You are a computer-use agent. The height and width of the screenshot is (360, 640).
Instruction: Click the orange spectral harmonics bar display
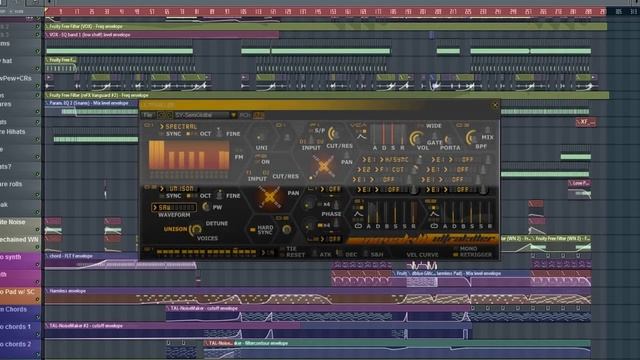click(189, 155)
